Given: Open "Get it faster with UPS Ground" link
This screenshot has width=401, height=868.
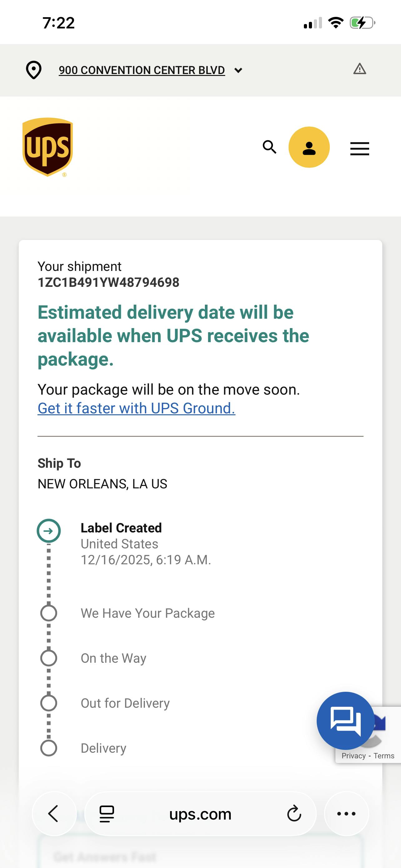Looking at the screenshot, I should click(136, 408).
